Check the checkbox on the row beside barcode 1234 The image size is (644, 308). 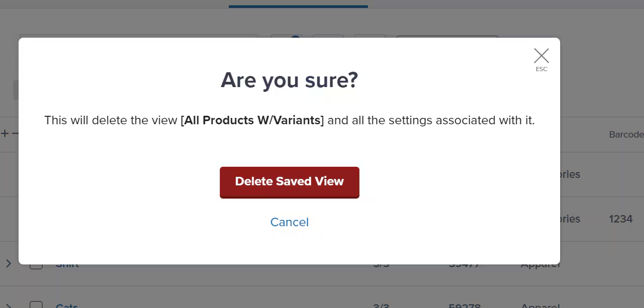point(36,219)
